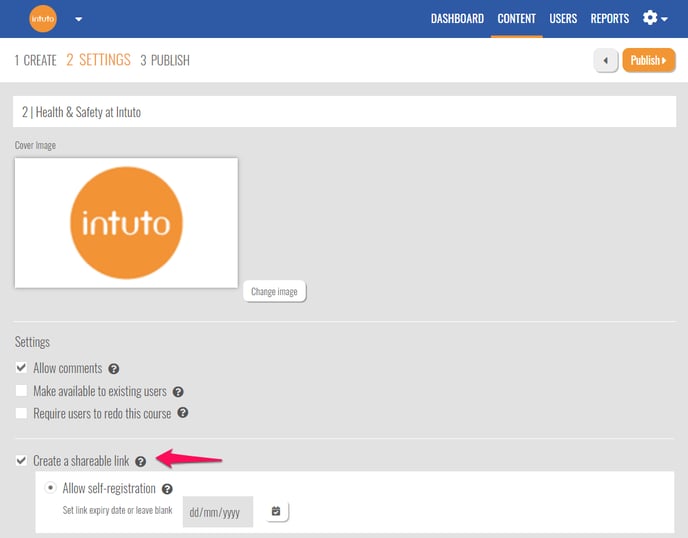Screen dimensions: 688x538
Task: Open the dropdown arrow beside Intuto logo
Action: pos(79,19)
